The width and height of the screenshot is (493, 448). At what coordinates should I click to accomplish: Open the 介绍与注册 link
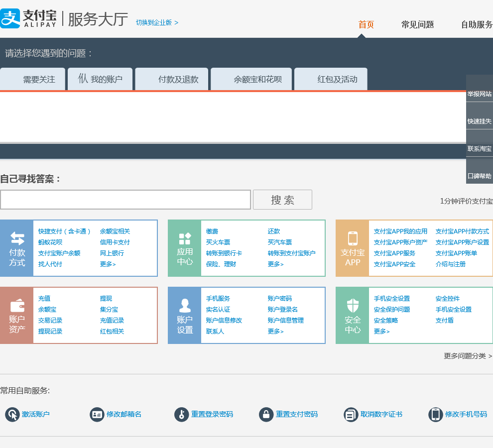451,264
